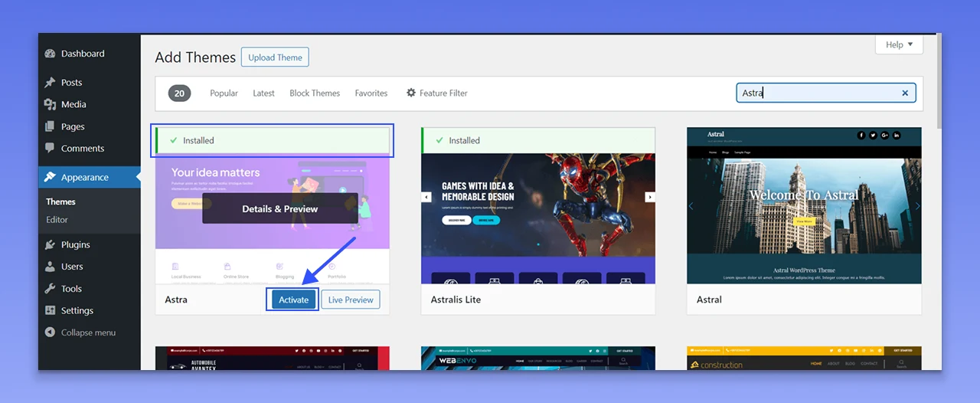The width and height of the screenshot is (980, 403).
Task: Click the Astral theme name label
Action: [x=709, y=300]
